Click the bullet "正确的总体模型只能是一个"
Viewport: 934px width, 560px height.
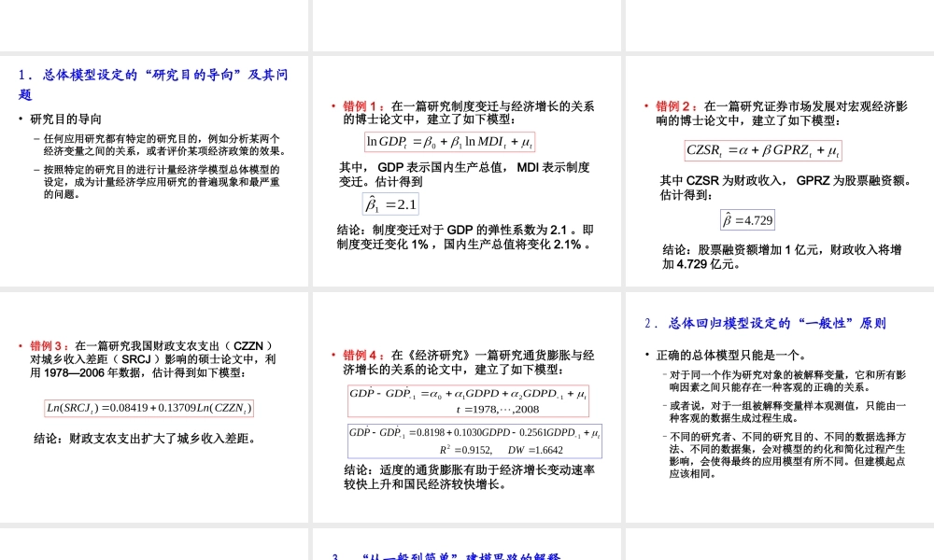pyautogui.click(x=725, y=355)
